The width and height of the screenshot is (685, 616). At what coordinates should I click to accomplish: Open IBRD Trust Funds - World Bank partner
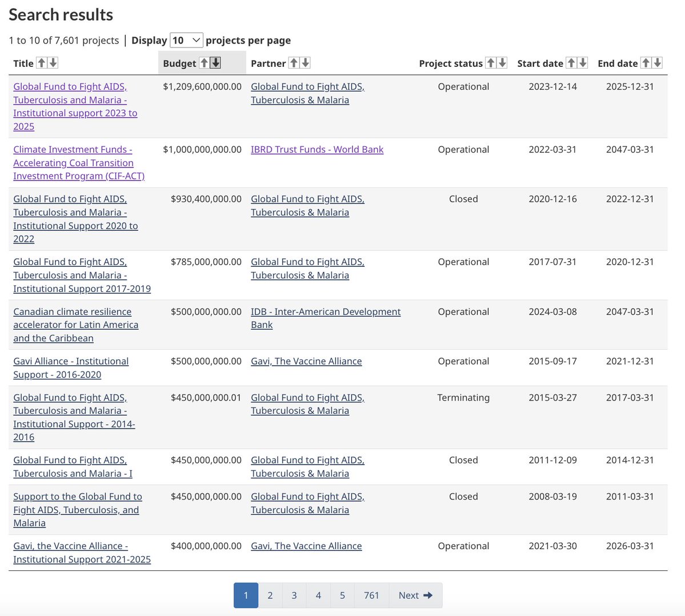317,150
